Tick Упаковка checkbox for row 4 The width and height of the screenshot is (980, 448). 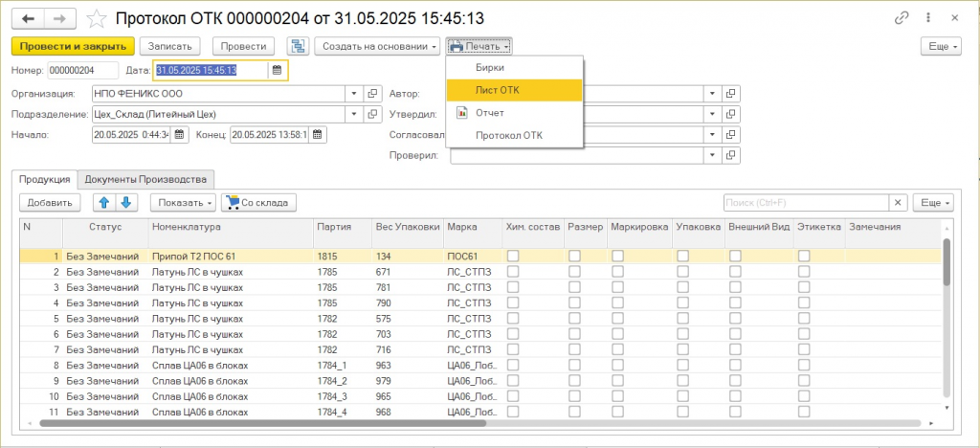tap(683, 303)
